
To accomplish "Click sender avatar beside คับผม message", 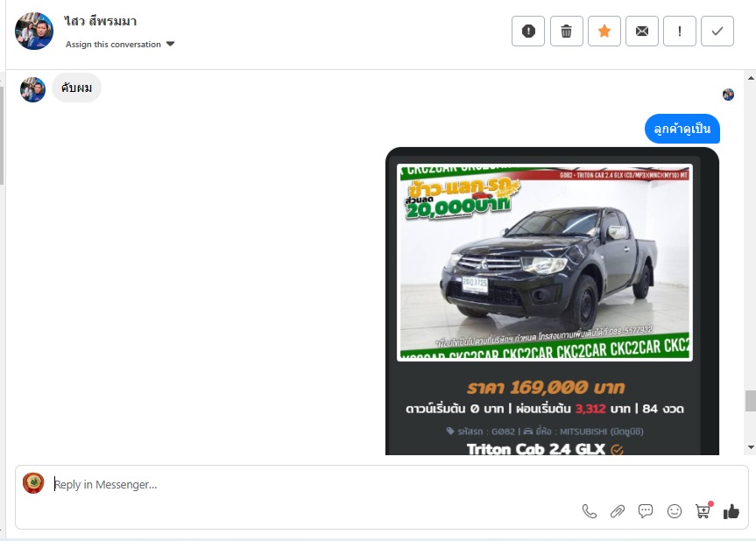I will tap(32, 89).
